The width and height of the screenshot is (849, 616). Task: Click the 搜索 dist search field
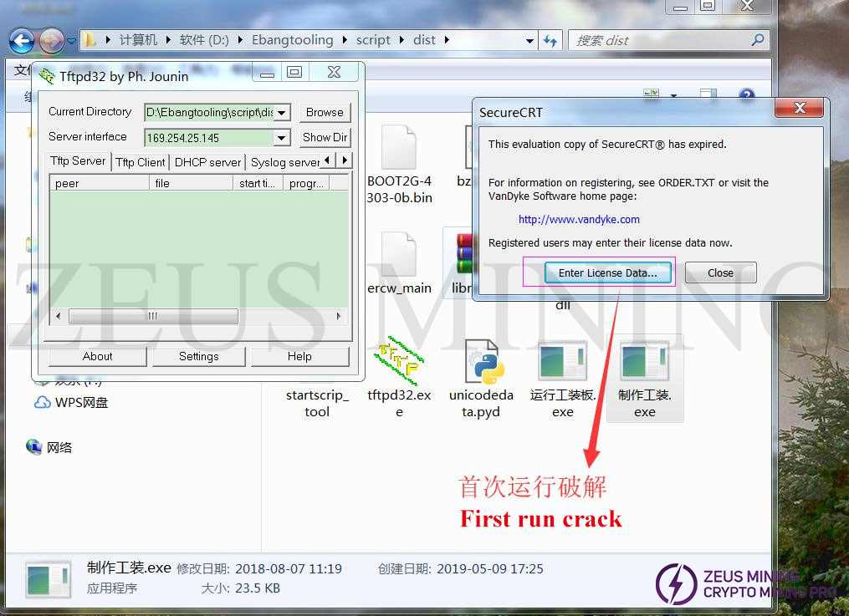pyautogui.click(x=661, y=40)
